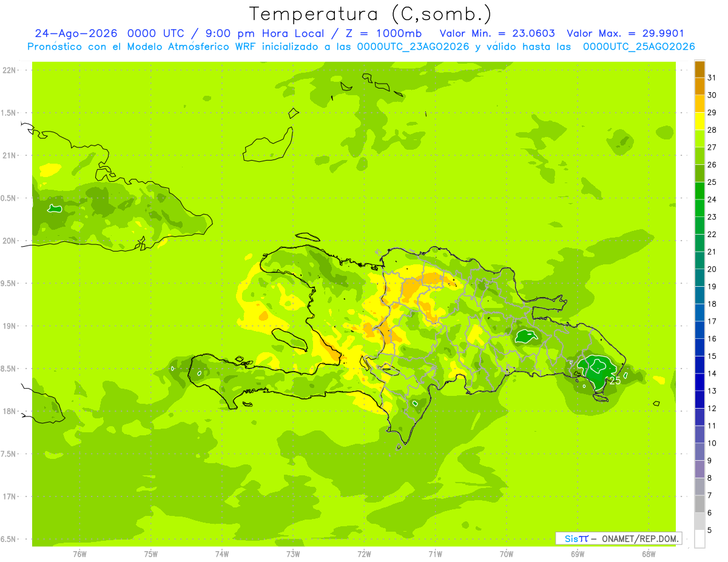Click the '73W' longitude label
728x562 pixels.
click(293, 554)
